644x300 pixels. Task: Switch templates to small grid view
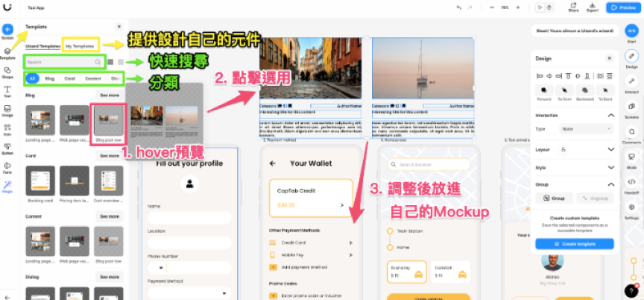[110, 62]
